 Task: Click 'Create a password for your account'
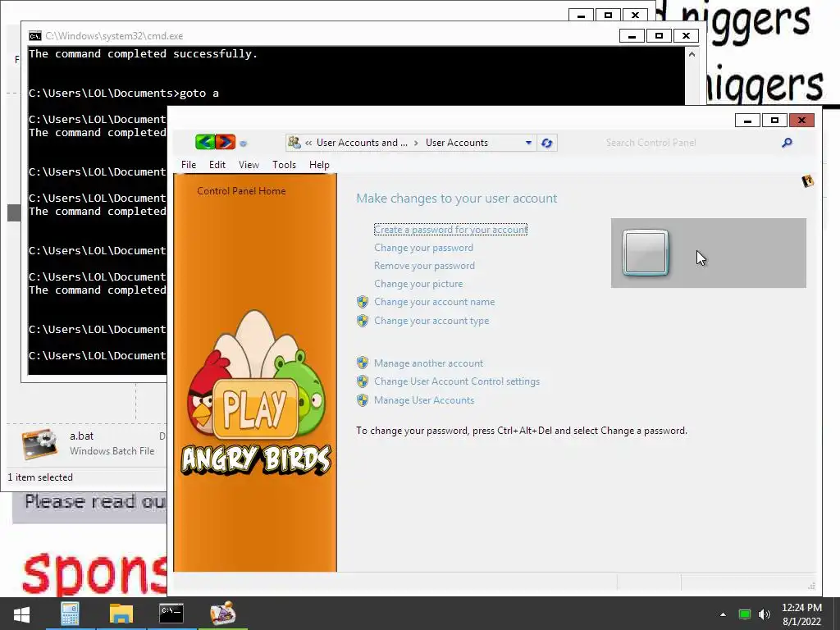click(x=450, y=230)
